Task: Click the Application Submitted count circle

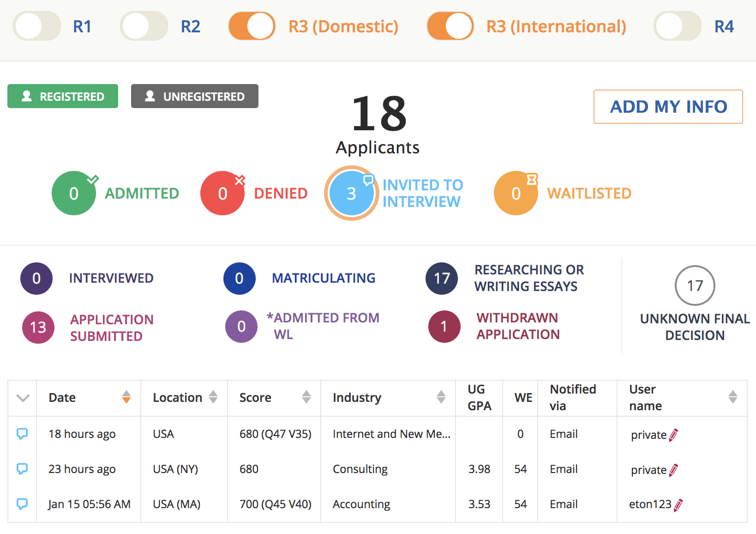Action: pos(38,327)
